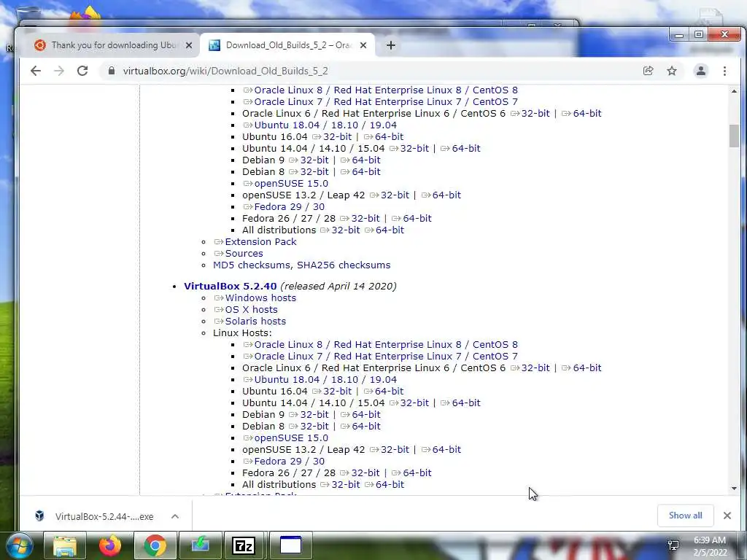Open OS X hosts under VirtualBox 5.2.40
747x560 pixels.
pos(251,309)
